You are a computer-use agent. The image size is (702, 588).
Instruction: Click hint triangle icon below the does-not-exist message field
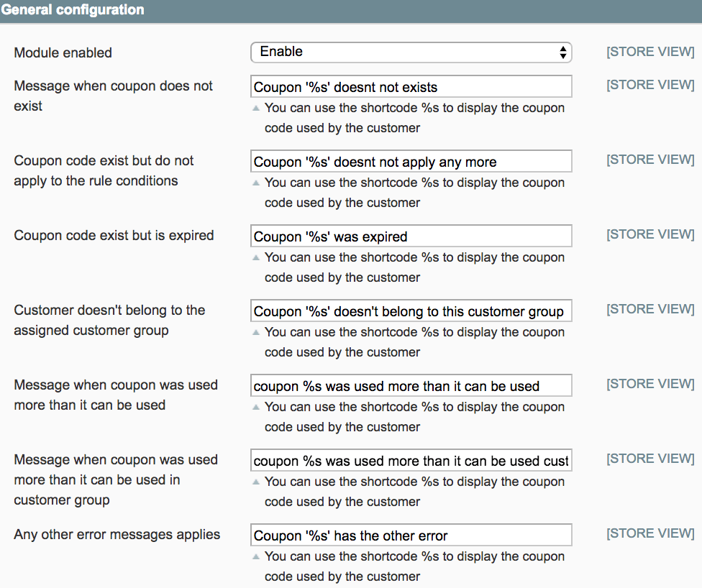click(x=255, y=109)
